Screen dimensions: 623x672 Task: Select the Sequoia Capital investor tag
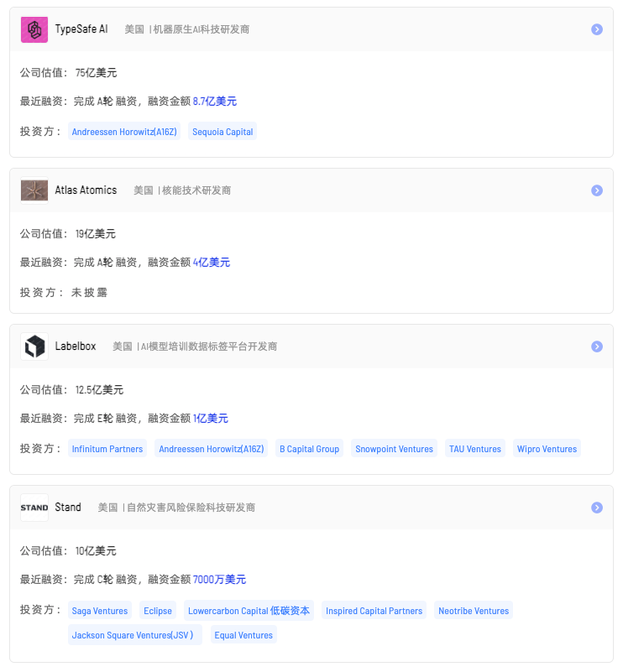222,132
